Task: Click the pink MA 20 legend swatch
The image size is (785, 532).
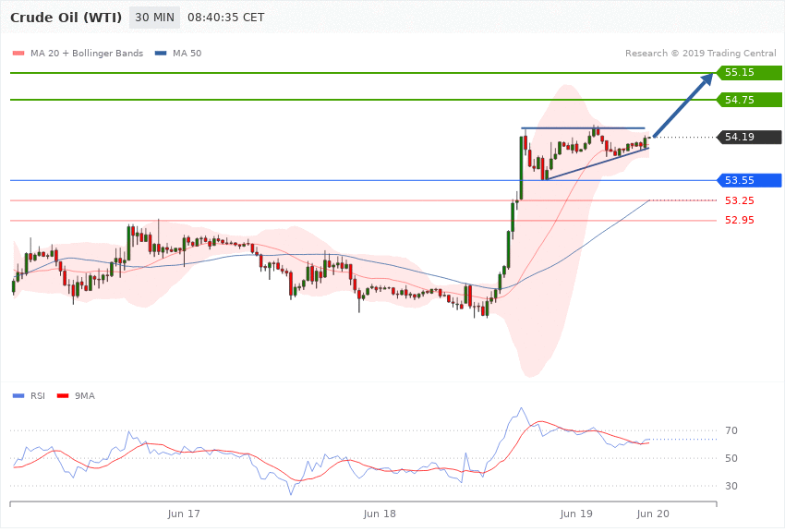Action: 18,54
